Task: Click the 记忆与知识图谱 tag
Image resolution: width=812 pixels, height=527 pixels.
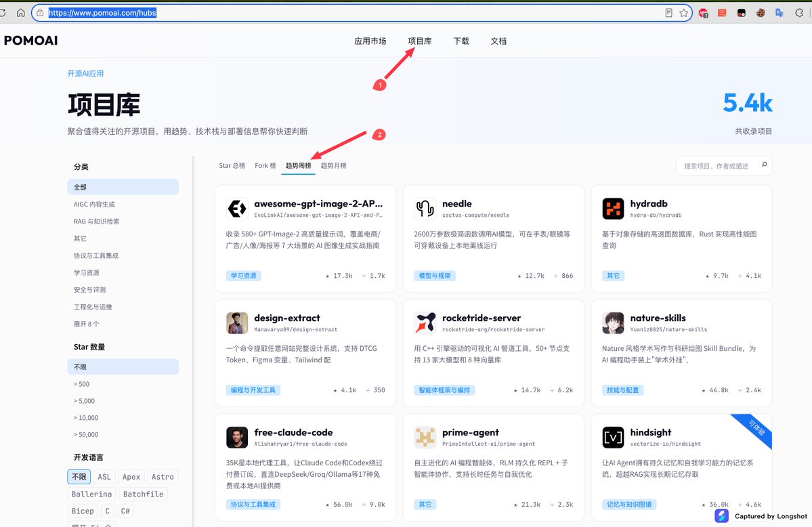Action: (629, 504)
